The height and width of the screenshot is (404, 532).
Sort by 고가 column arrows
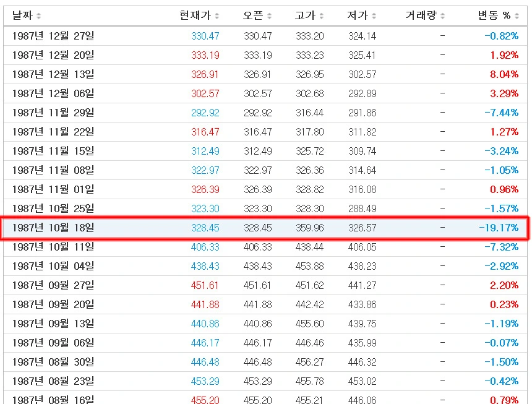tap(322, 16)
